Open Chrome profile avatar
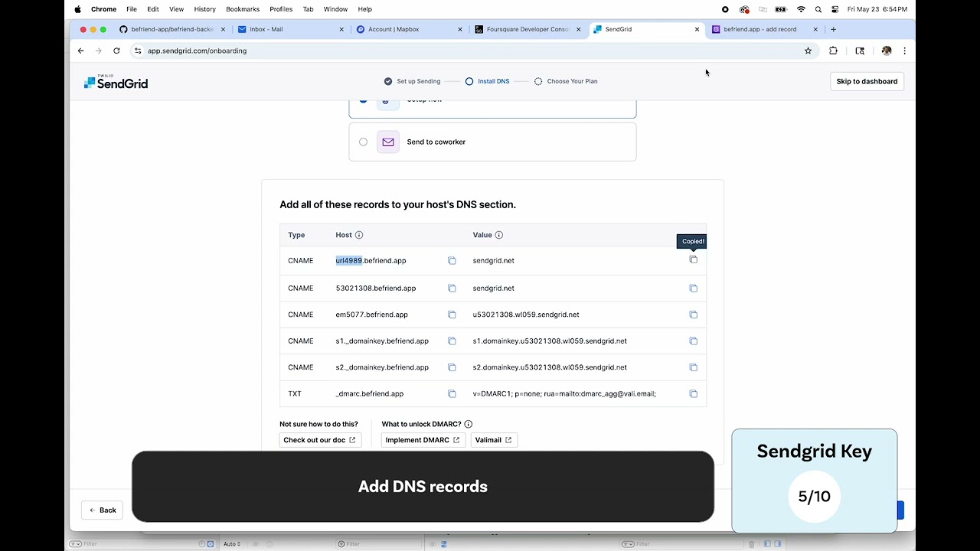 [887, 51]
